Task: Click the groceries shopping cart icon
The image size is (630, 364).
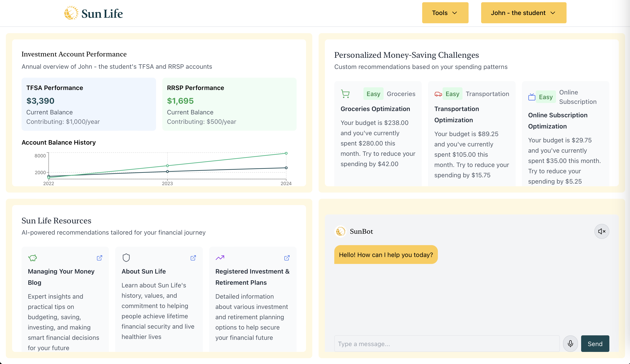Action: [345, 94]
